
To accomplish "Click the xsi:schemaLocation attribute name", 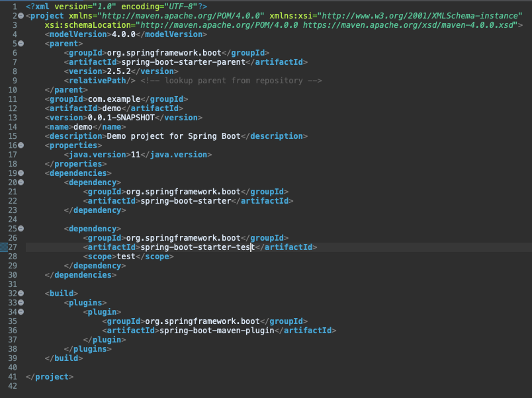I will coord(88,25).
